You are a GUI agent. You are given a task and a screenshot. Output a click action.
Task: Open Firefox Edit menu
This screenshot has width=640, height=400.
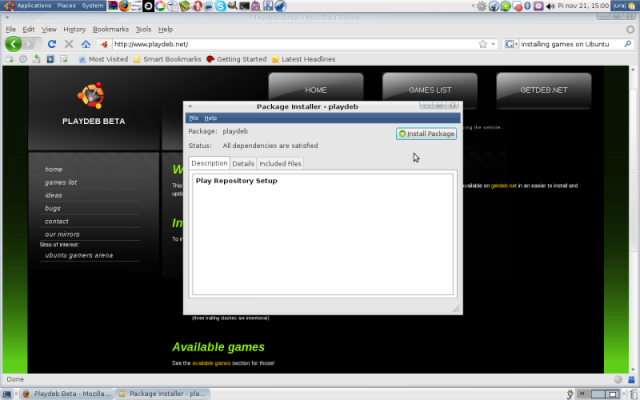point(28,29)
